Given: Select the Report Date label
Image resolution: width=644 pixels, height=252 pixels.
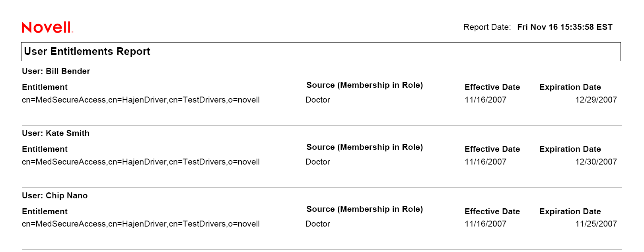Looking at the screenshot, I should click(x=487, y=27).
